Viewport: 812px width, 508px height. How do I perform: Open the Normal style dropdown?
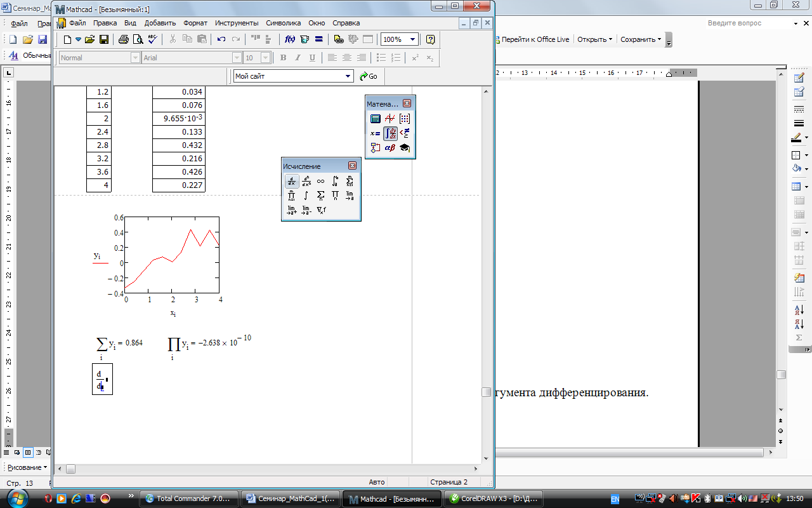click(135, 58)
